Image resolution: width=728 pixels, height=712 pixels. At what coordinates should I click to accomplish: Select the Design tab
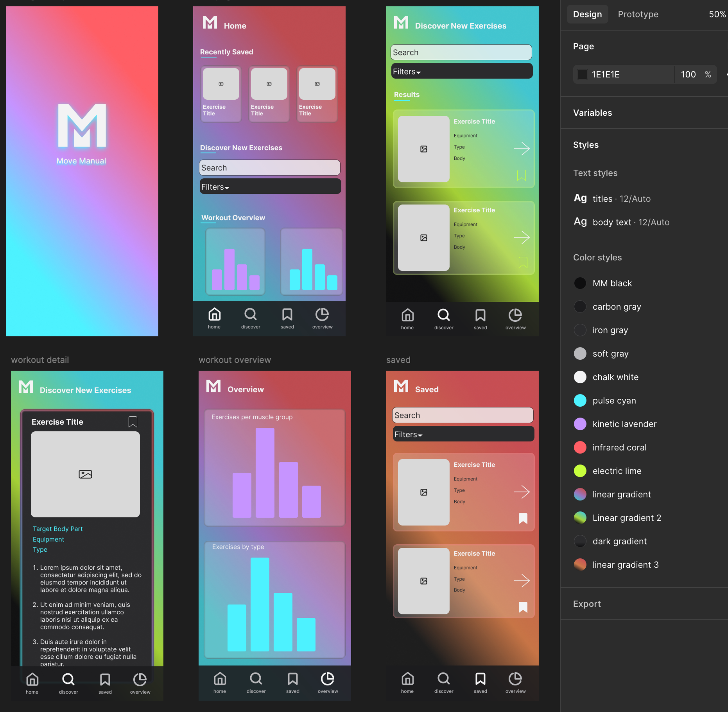click(x=587, y=14)
